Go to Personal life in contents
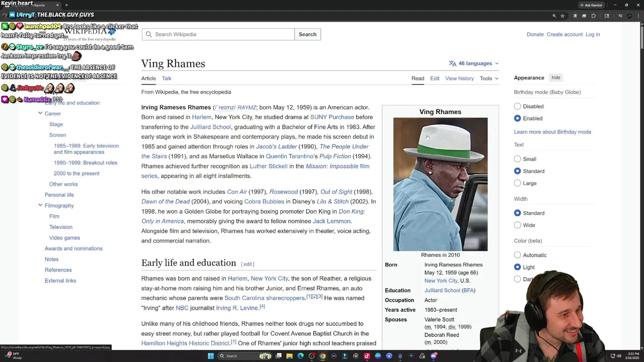Screen dimensions: 644x362 point(59,195)
